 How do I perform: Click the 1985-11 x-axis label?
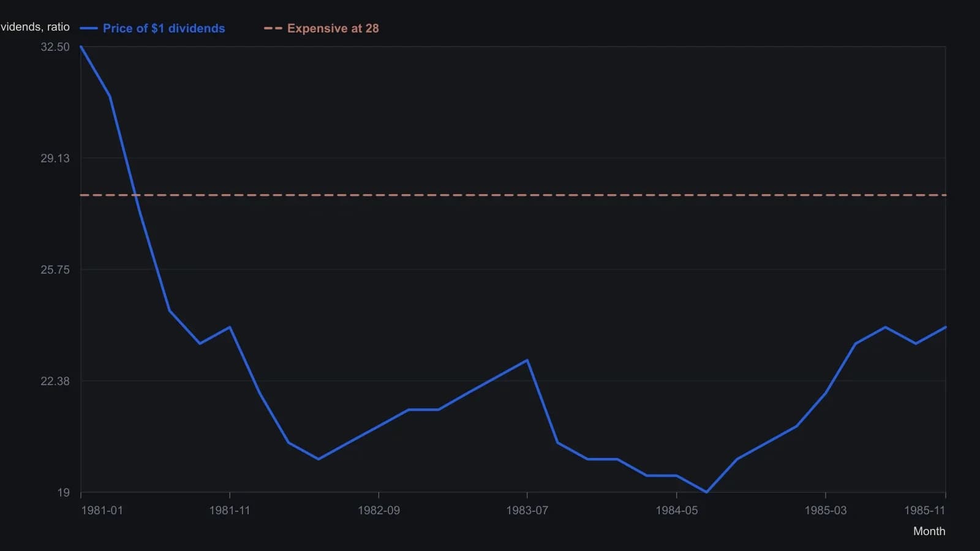coord(925,511)
